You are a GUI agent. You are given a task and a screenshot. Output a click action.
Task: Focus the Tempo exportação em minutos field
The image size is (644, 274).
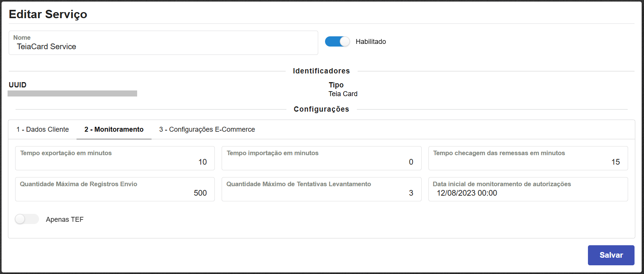click(x=115, y=162)
